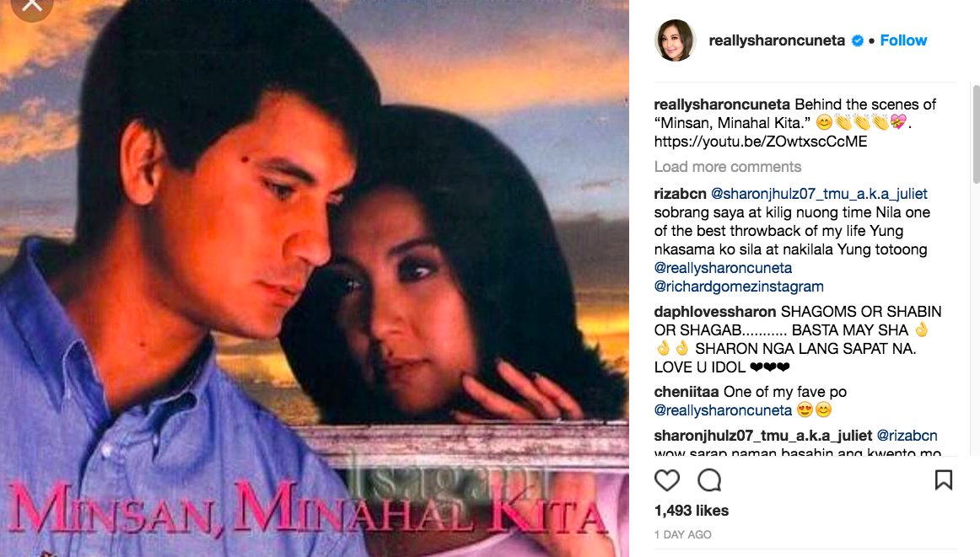View the 1,493 likes list
This screenshot has width=980, height=557.
click(x=692, y=511)
